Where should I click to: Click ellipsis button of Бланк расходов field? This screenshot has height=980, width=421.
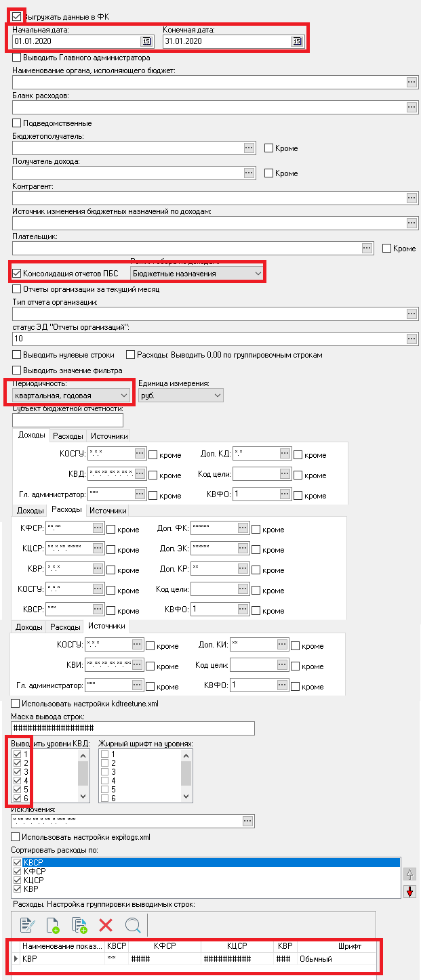point(411,107)
